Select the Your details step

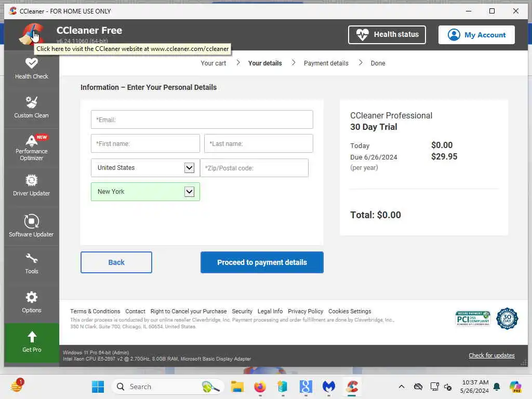pyautogui.click(x=265, y=63)
